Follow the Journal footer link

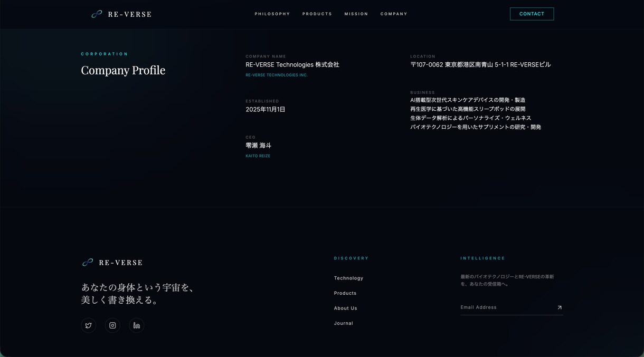pos(344,323)
